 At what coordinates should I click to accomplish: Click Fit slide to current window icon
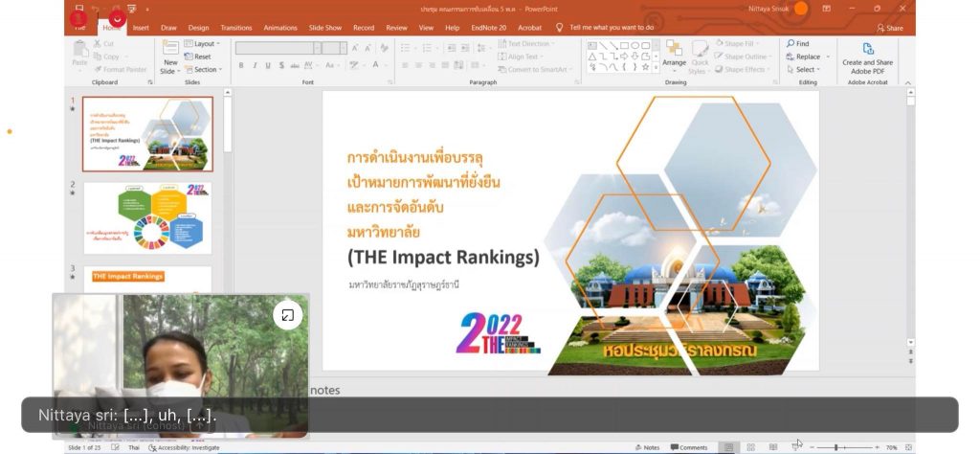click(908, 447)
